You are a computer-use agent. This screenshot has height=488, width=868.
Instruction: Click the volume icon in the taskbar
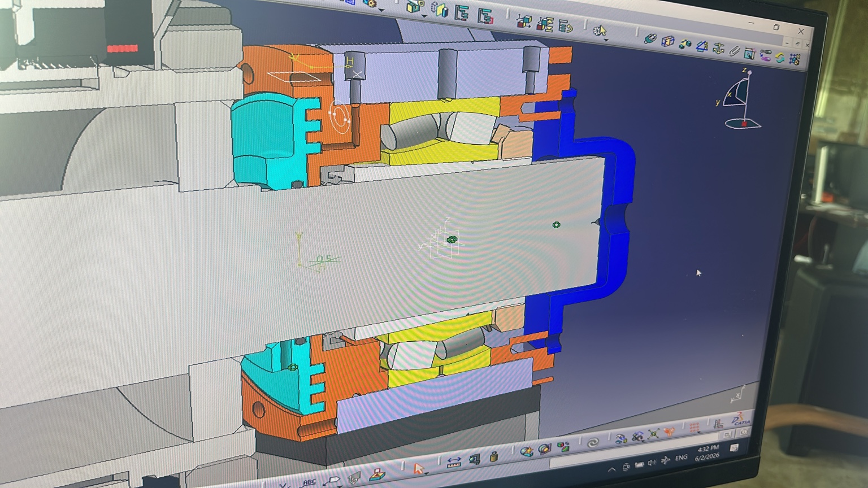point(652,463)
